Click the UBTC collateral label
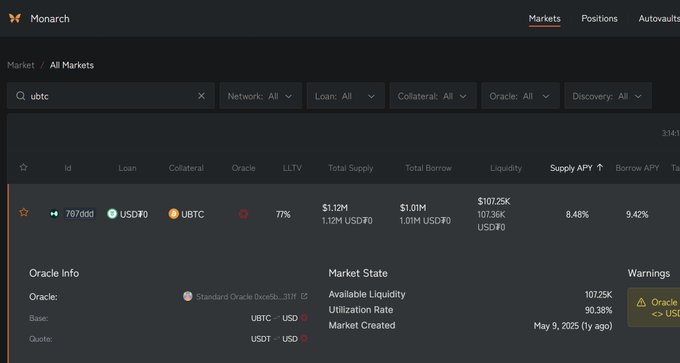Viewport: 680px width, 363px height. [x=193, y=214]
